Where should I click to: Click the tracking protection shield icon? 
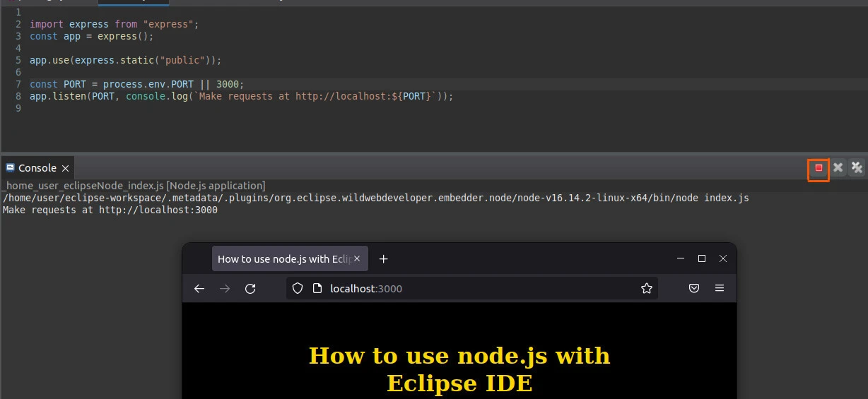click(x=298, y=288)
